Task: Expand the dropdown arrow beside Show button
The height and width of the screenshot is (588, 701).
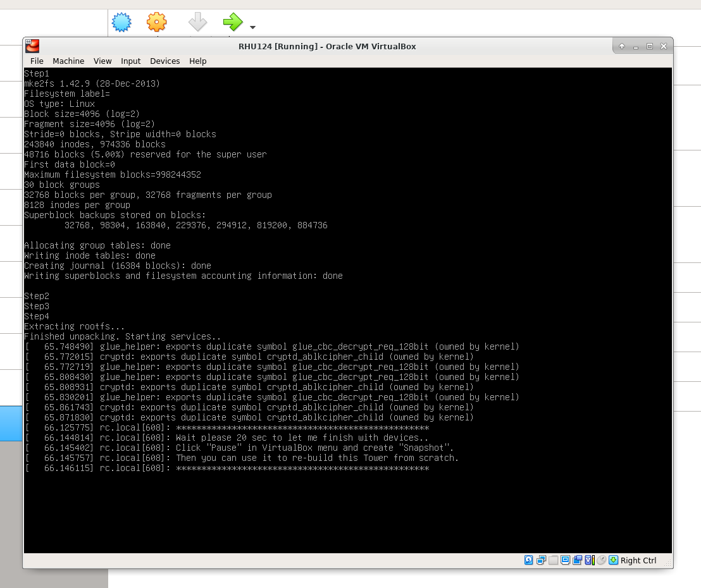Action: pos(253,27)
